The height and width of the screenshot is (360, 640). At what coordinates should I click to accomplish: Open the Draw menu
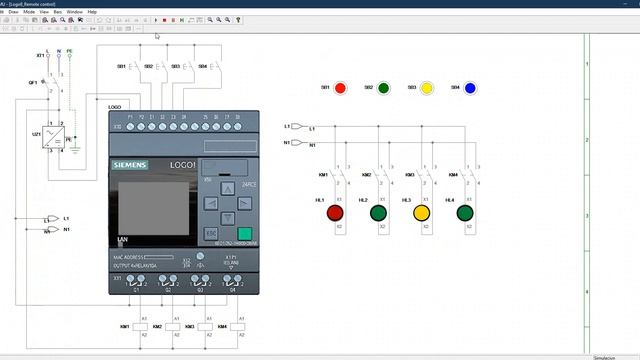[x=13, y=12]
